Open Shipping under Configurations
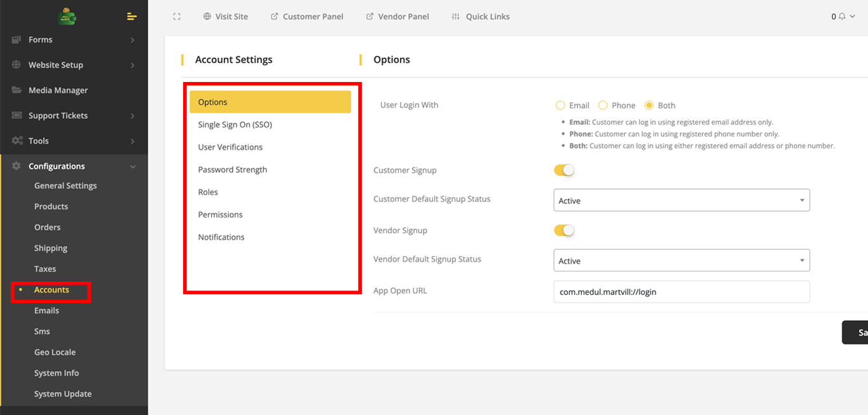Viewport: 868px width, 415px height. pyautogui.click(x=51, y=248)
